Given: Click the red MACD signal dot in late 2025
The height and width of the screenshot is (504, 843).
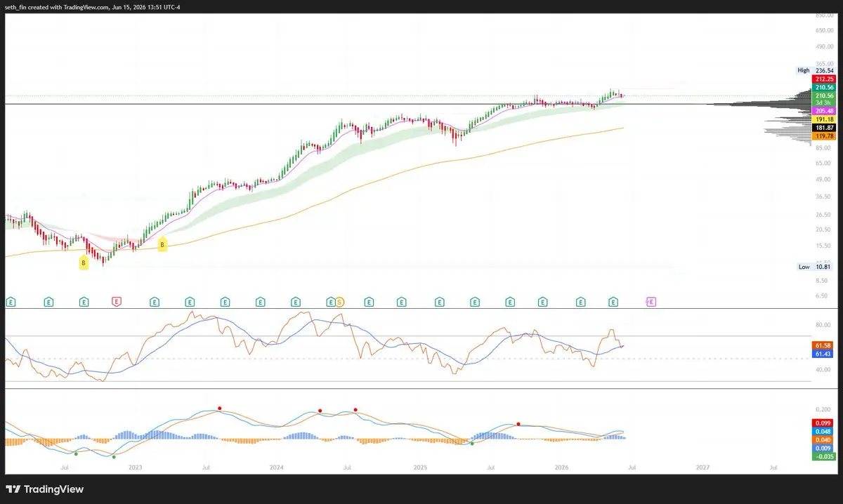Looking at the screenshot, I should [x=518, y=423].
